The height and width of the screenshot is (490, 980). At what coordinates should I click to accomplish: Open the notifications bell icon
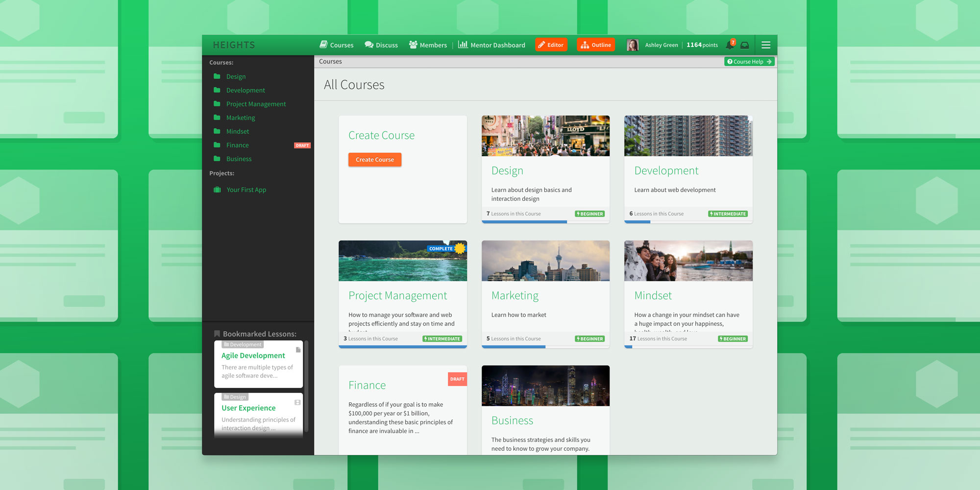(730, 45)
